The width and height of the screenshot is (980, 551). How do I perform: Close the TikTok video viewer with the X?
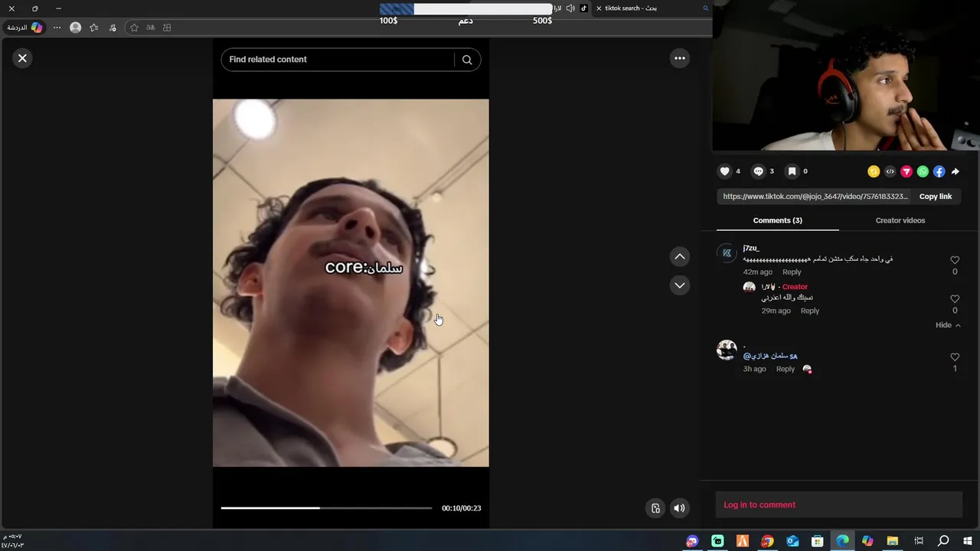click(22, 58)
